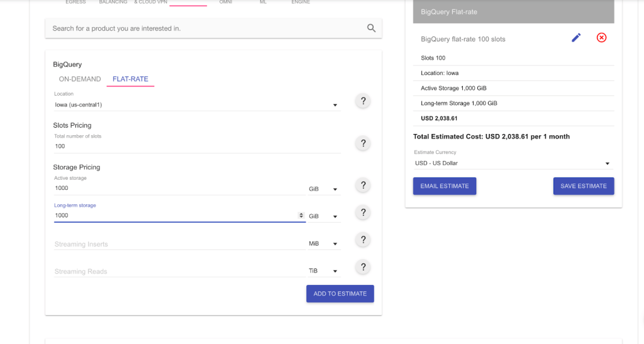
Task: Open help for the Location field
Action: click(363, 101)
